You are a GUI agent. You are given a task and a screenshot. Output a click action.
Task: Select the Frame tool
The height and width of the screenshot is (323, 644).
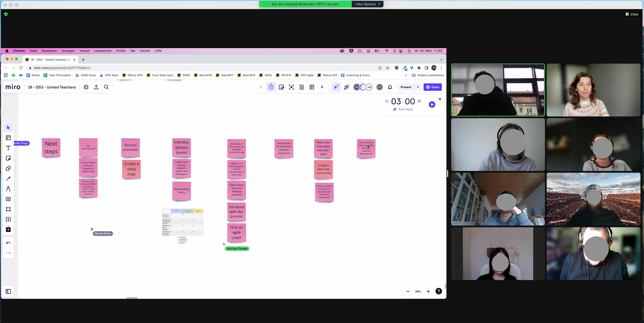tap(8, 209)
